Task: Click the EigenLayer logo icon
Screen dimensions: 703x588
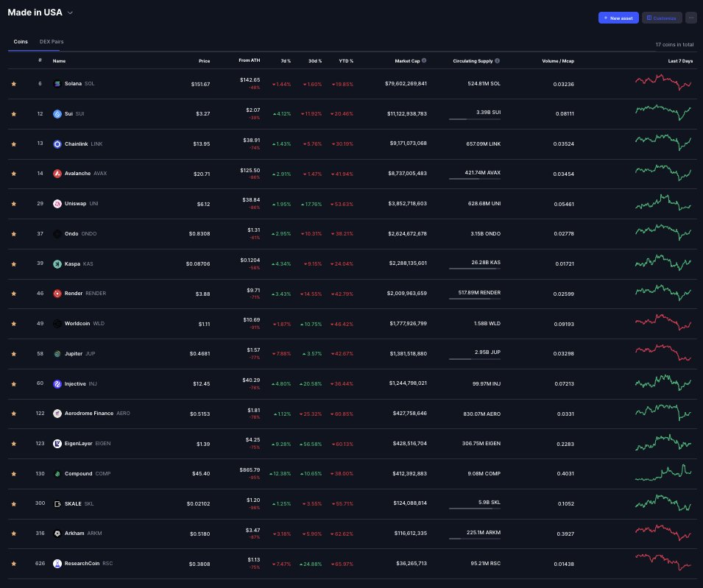Action: 57,444
